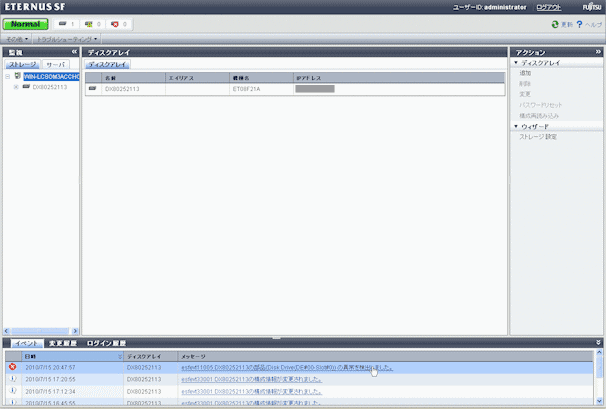
Task: Click the info icon on 17:20:55 event
Action: tap(13, 378)
